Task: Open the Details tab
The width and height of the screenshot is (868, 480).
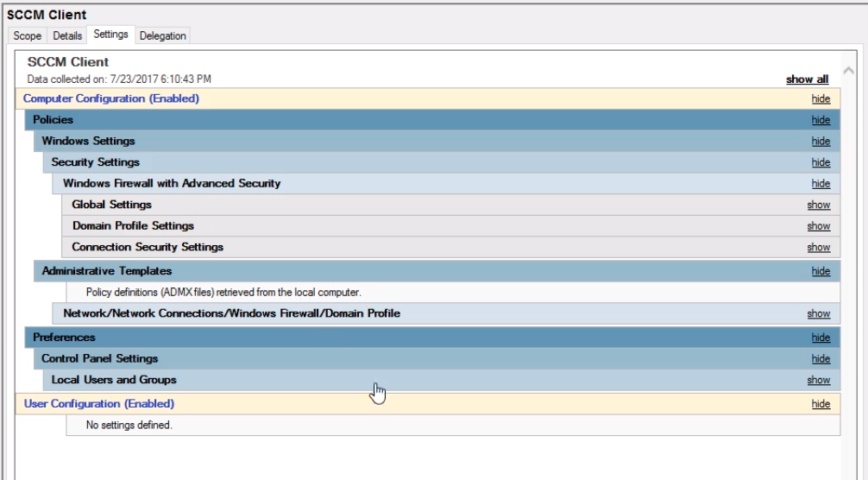Action: pyautogui.click(x=67, y=35)
